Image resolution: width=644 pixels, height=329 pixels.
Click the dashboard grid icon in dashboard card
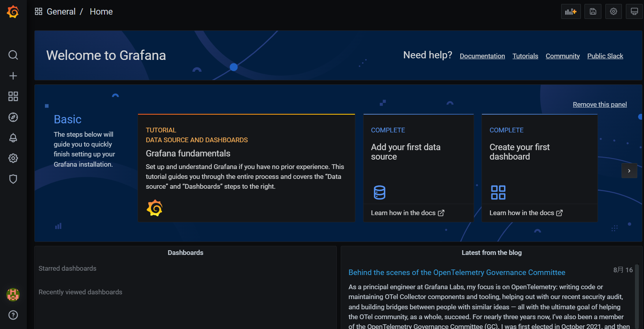pos(498,192)
